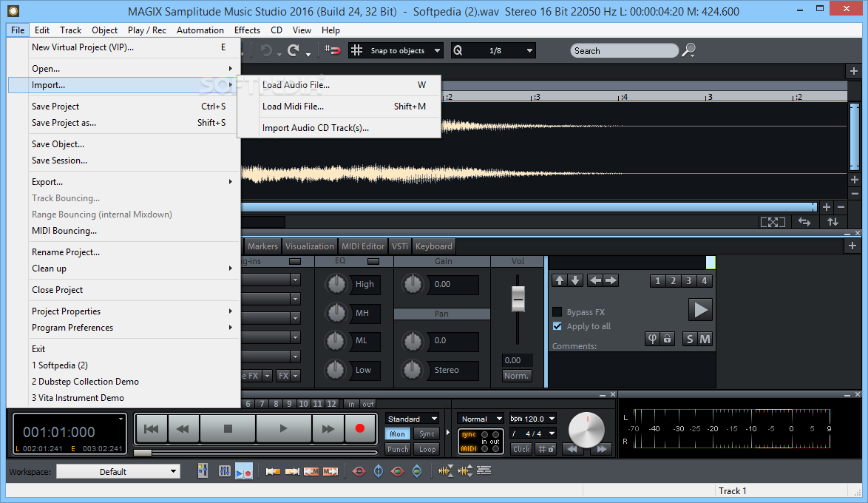
Task: Click the object editor play preview button
Action: (700, 310)
